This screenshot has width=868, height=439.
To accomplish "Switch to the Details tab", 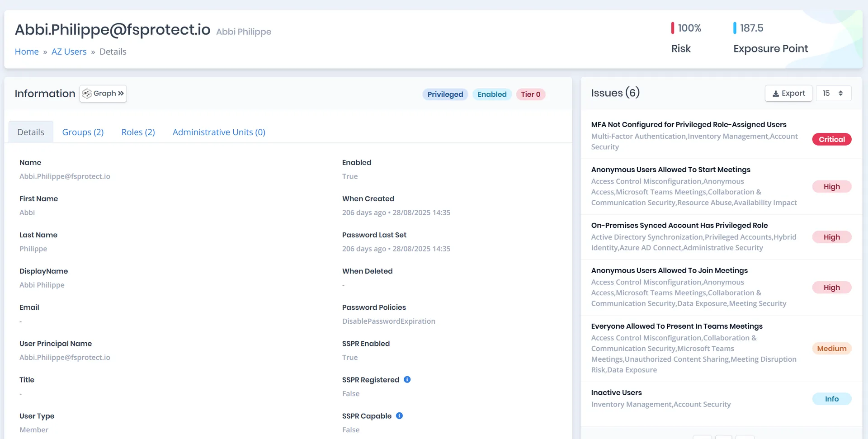I will [x=31, y=132].
